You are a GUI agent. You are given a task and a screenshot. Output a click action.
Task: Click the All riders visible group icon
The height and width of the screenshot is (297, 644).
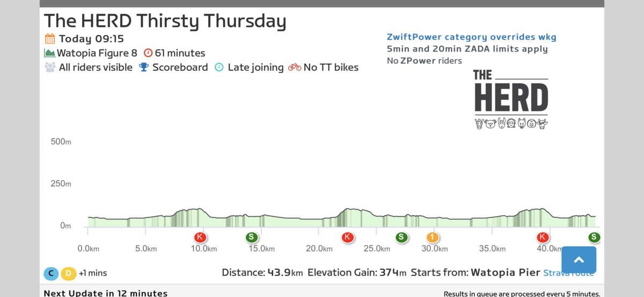(50, 68)
